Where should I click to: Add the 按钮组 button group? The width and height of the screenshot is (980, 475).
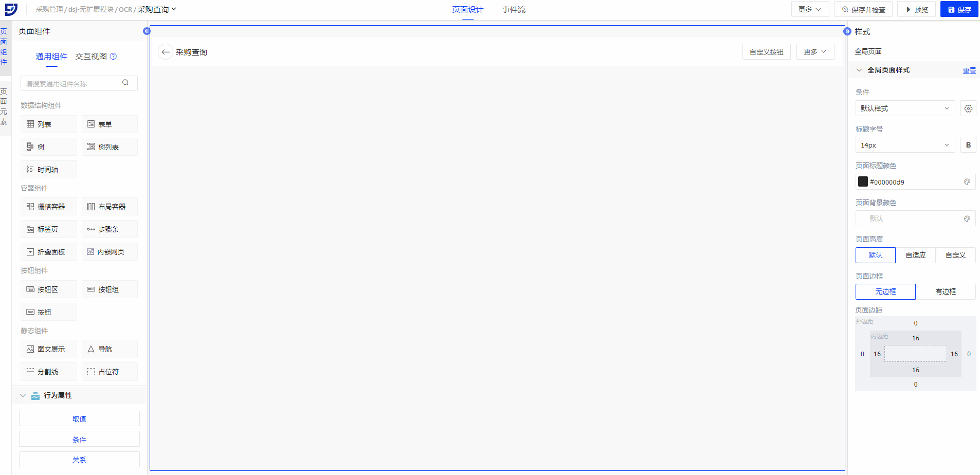tap(110, 289)
